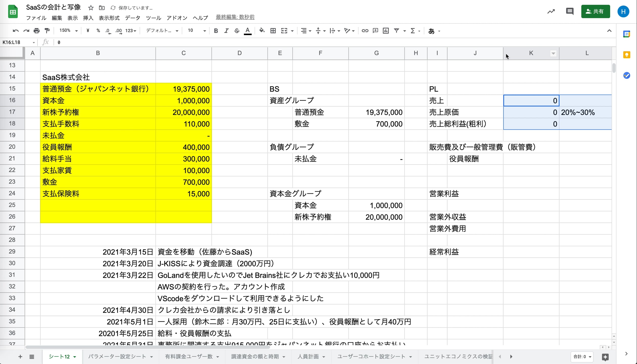
Task: Expand the zoom level dropdown showing 150%
Action: [68, 31]
